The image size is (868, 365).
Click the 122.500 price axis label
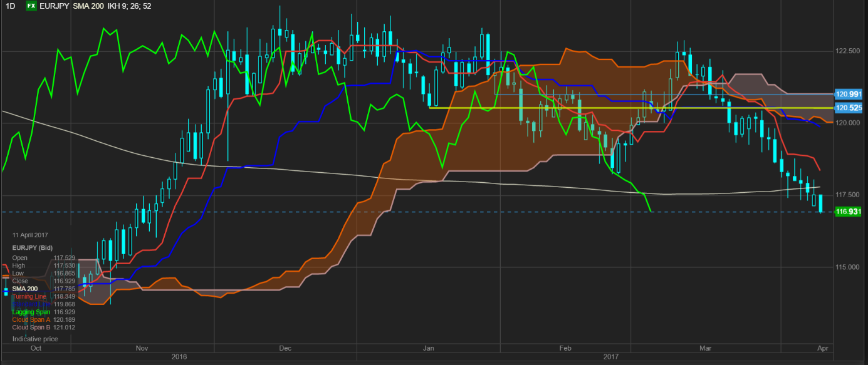click(x=848, y=51)
